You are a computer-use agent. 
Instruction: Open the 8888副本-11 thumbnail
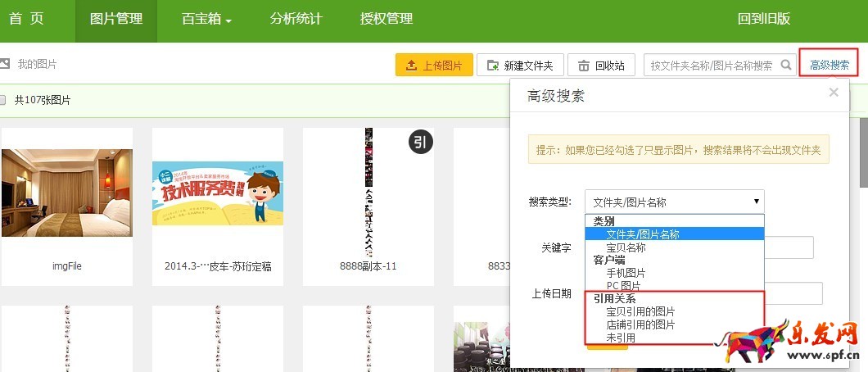click(x=368, y=193)
